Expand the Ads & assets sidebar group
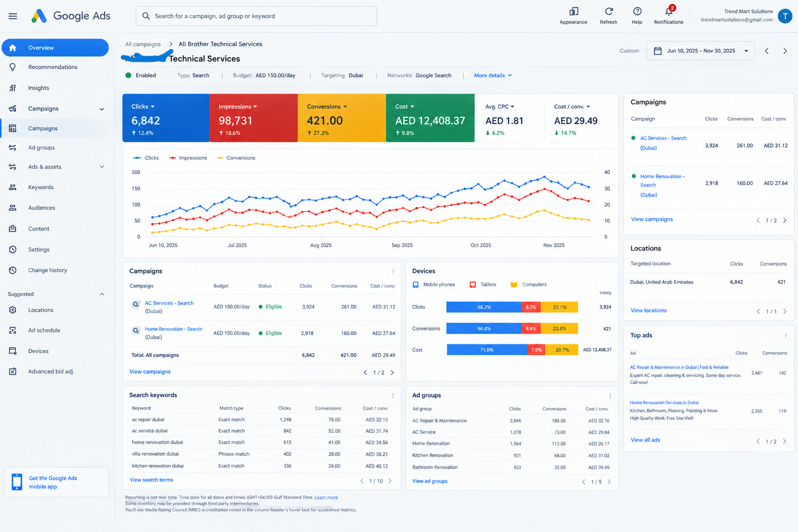The image size is (798, 532). tap(102, 167)
